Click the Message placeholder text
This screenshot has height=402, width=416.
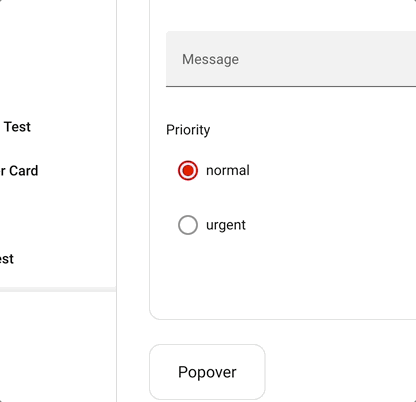(210, 59)
